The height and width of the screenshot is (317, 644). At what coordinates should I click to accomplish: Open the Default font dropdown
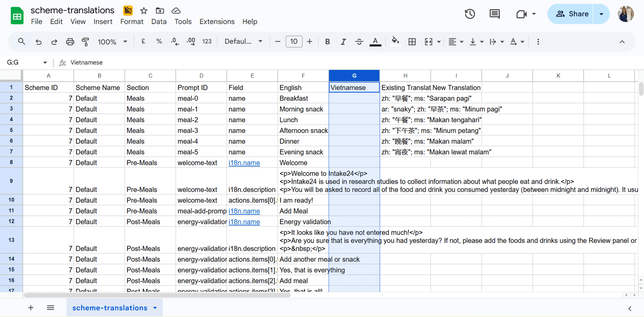click(x=244, y=41)
